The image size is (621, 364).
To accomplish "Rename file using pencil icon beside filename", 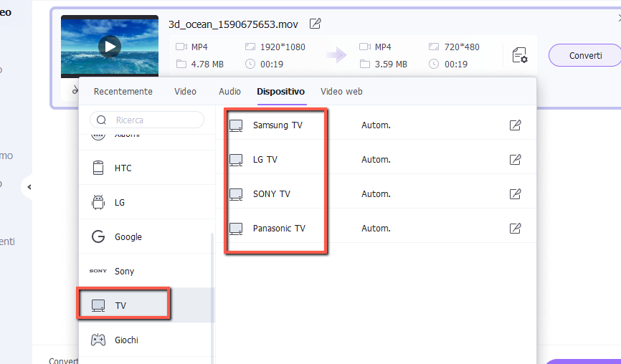I will [x=315, y=24].
